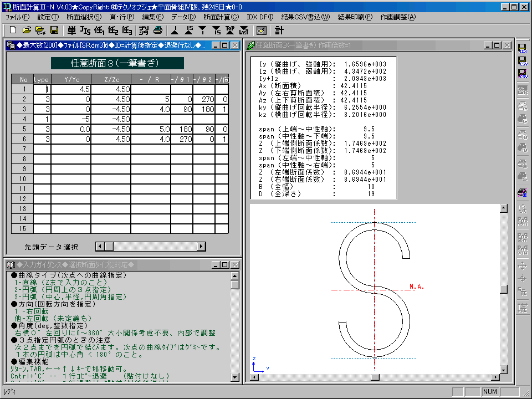The height and width of the screenshot is (399, 532).
Task: Click the TOP page navigation icon
Action: 230,30
